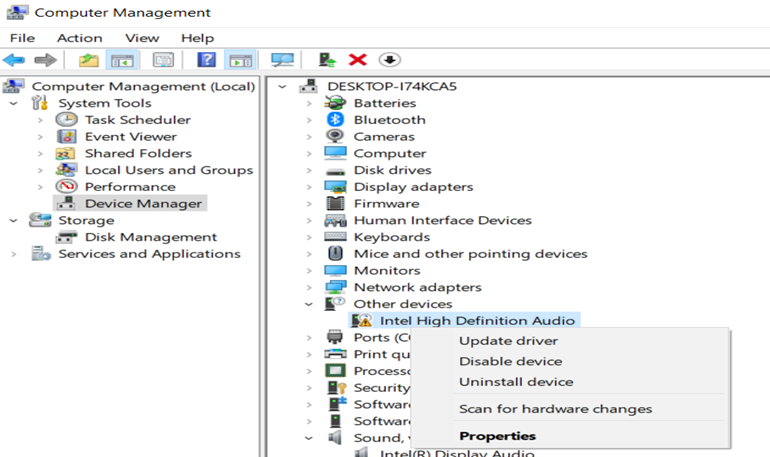Open the View menu

[x=142, y=37]
